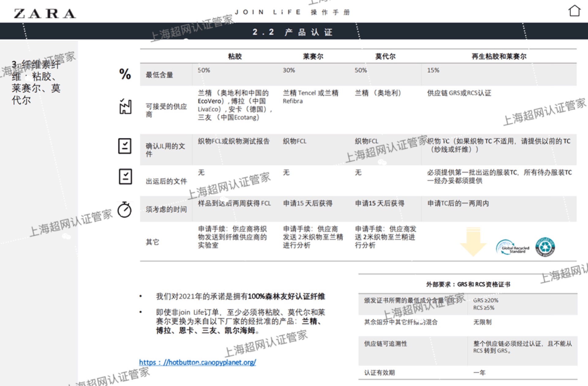Click the 申请TC后的一两周内 cell
The height and width of the screenshot is (386, 588).
click(x=458, y=203)
